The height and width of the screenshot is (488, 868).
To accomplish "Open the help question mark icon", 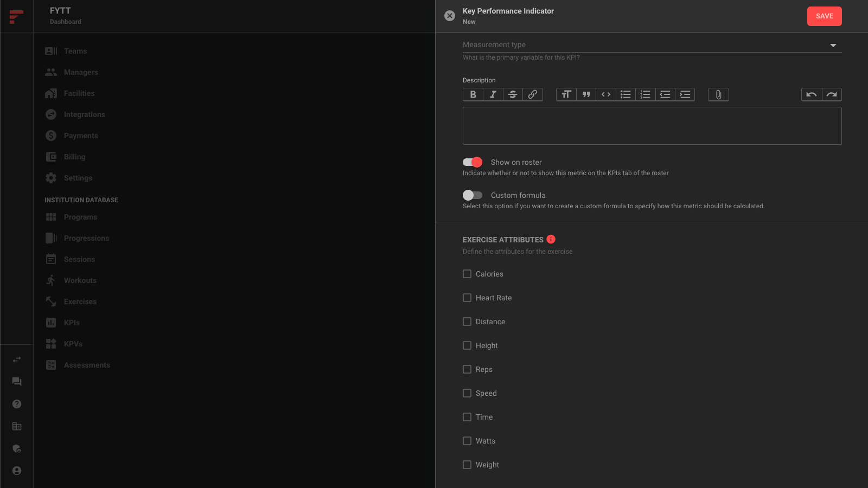I will tap(17, 404).
